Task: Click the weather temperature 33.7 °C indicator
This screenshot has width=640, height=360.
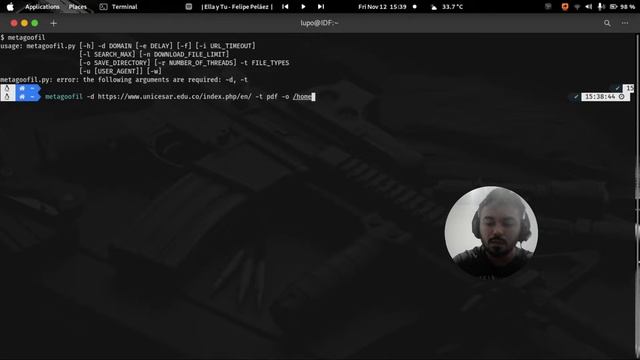Action: pos(452,7)
